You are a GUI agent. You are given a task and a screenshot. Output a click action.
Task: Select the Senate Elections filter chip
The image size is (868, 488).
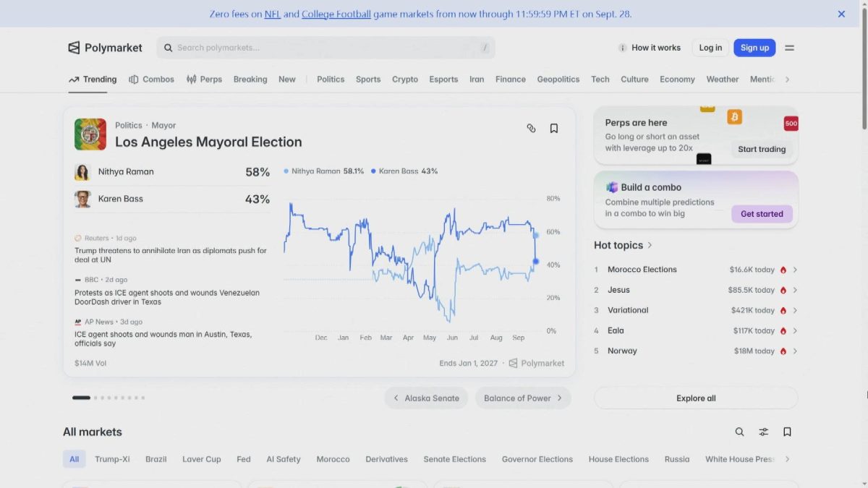(x=455, y=459)
